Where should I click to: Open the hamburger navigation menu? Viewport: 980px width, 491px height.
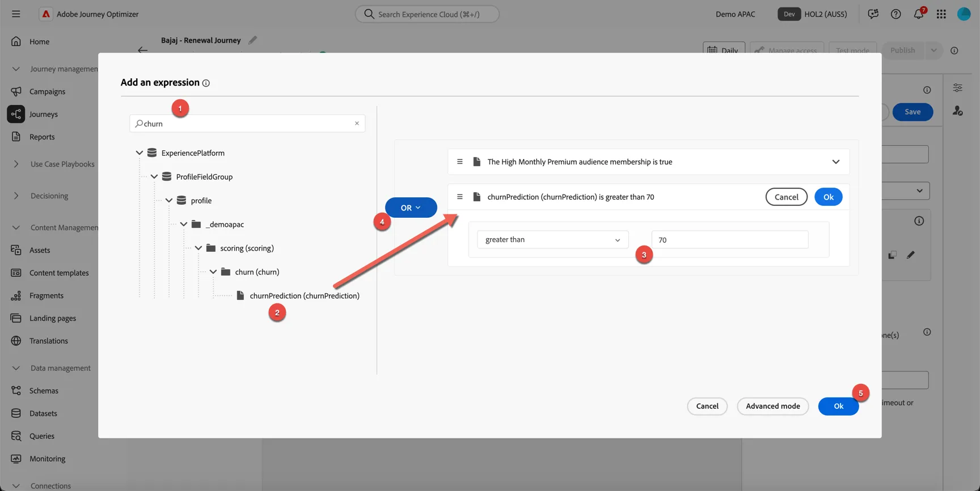click(16, 14)
